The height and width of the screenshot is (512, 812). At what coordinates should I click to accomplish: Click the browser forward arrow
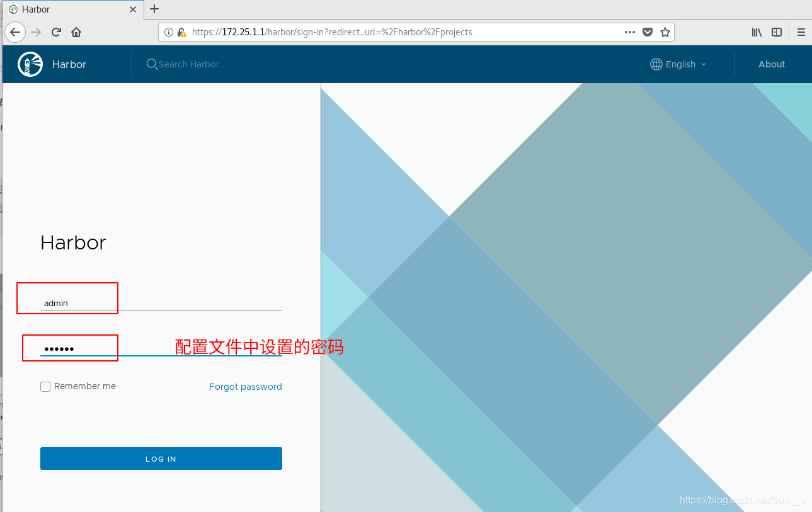(x=36, y=32)
